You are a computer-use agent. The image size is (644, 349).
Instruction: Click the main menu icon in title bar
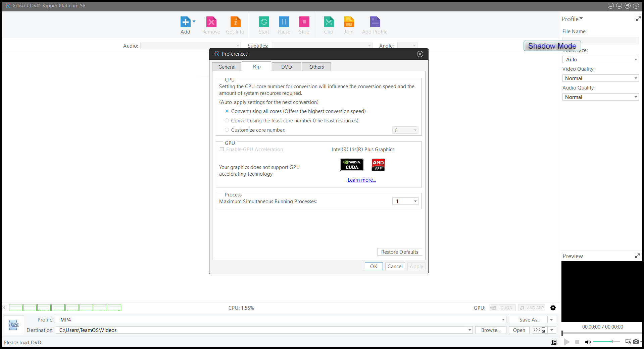coord(611,6)
